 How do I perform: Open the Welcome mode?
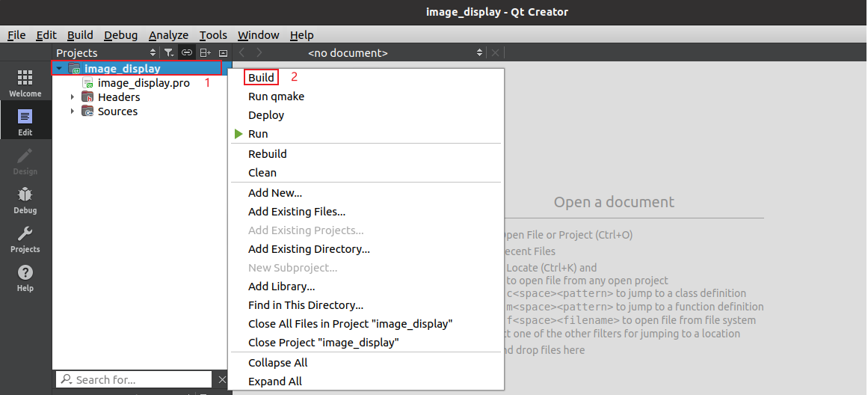pyautogui.click(x=25, y=84)
